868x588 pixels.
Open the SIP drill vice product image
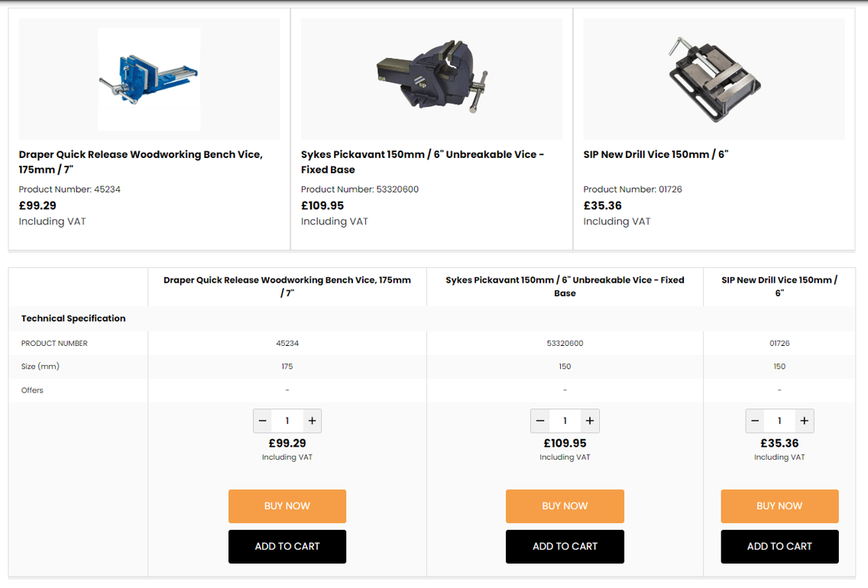point(714,79)
